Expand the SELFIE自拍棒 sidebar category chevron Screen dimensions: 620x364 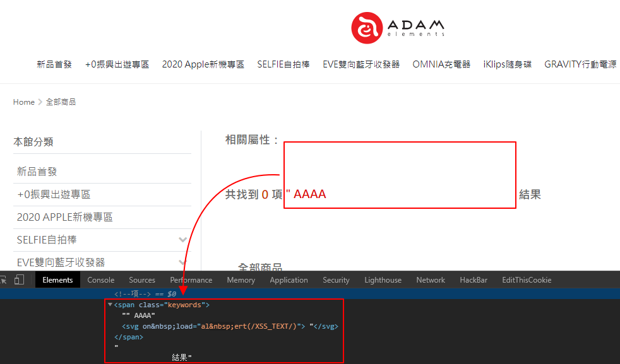pyautogui.click(x=182, y=240)
